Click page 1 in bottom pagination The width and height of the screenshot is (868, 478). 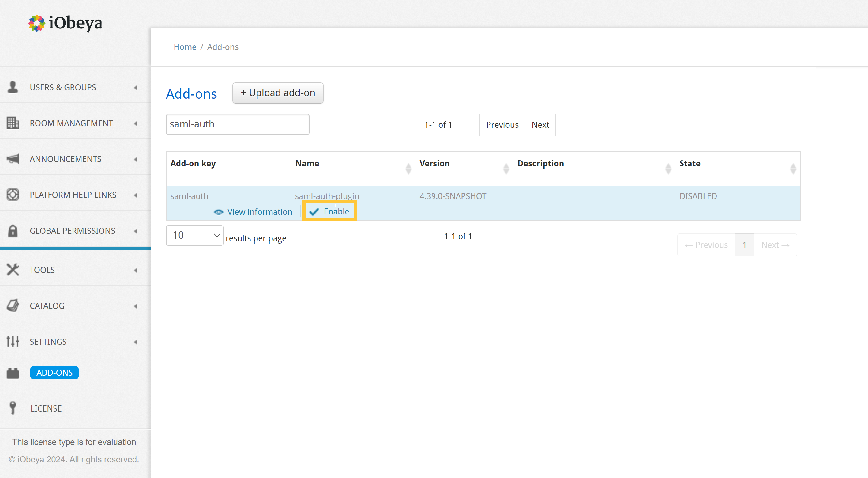coord(744,245)
